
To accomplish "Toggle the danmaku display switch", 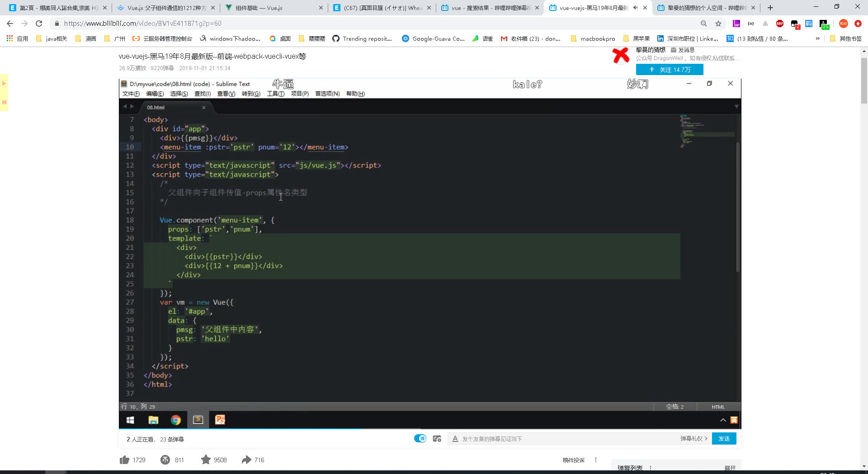I will (420, 438).
